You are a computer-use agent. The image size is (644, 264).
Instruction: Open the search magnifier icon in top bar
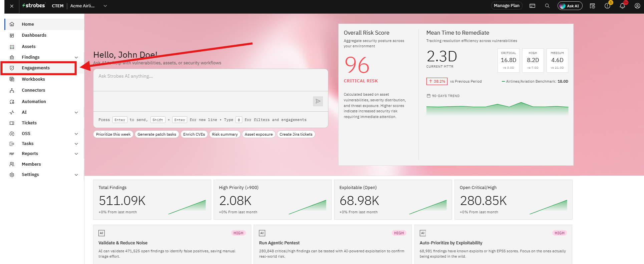(547, 6)
